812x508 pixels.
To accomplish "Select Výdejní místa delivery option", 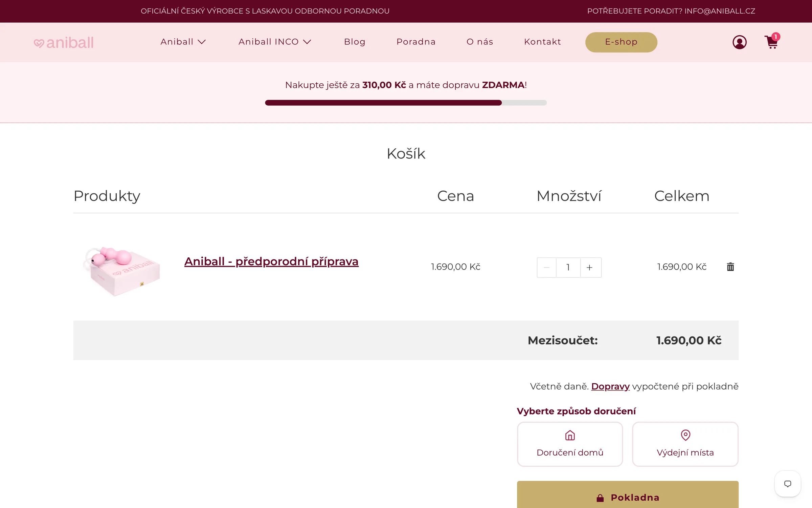I will (685, 444).
